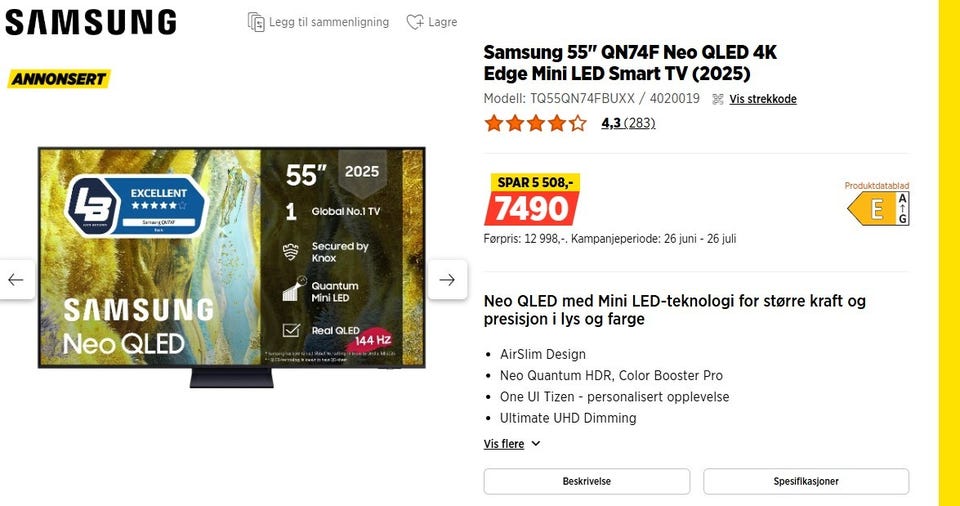Click the ANNONSERT yellow label
The height and width of the screenshot is (506, 960).
coord(59,79)
